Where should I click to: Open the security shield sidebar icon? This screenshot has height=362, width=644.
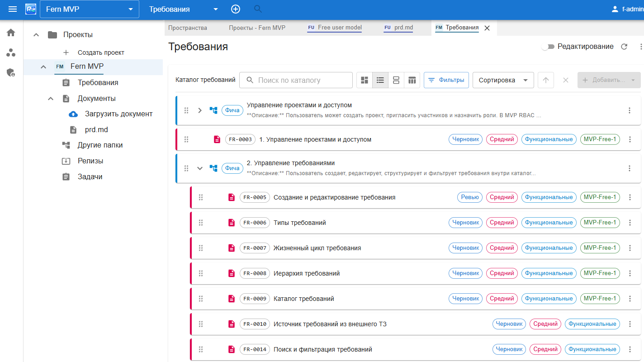pyautogui.click(x=11, y=72)
